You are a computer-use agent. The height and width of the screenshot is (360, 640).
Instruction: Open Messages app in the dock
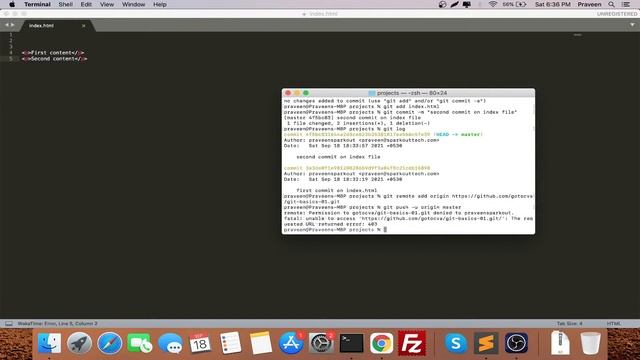170,343
